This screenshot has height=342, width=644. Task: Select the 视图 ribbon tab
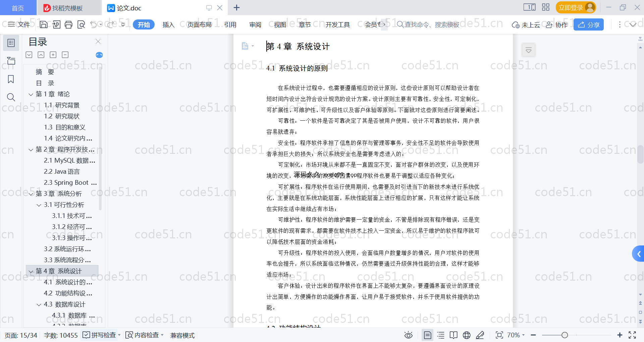point(280,24)
